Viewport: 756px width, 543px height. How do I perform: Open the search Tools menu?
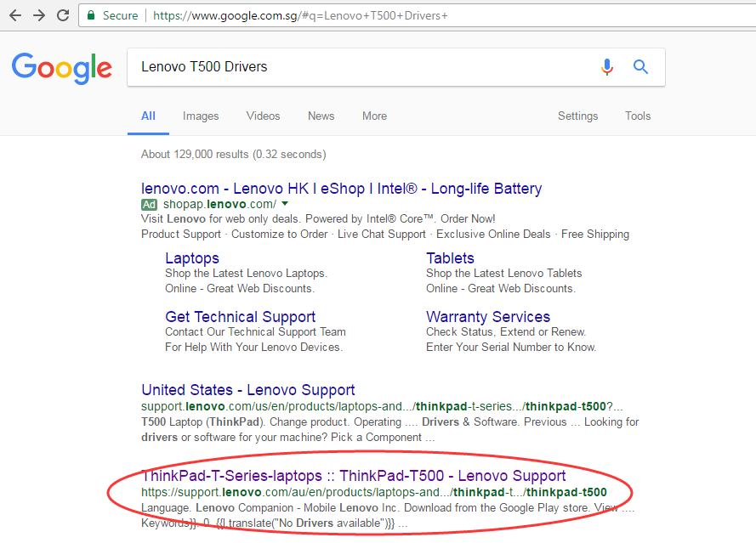pyautogui.click(x=638, y=116)
